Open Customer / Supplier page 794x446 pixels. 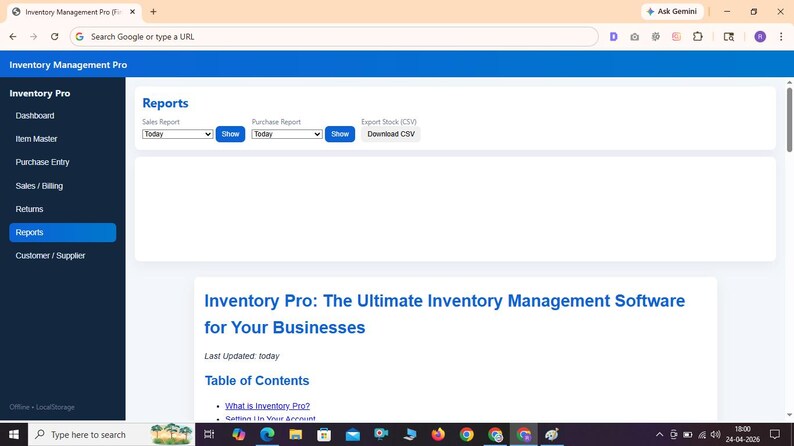click(62, 256)
